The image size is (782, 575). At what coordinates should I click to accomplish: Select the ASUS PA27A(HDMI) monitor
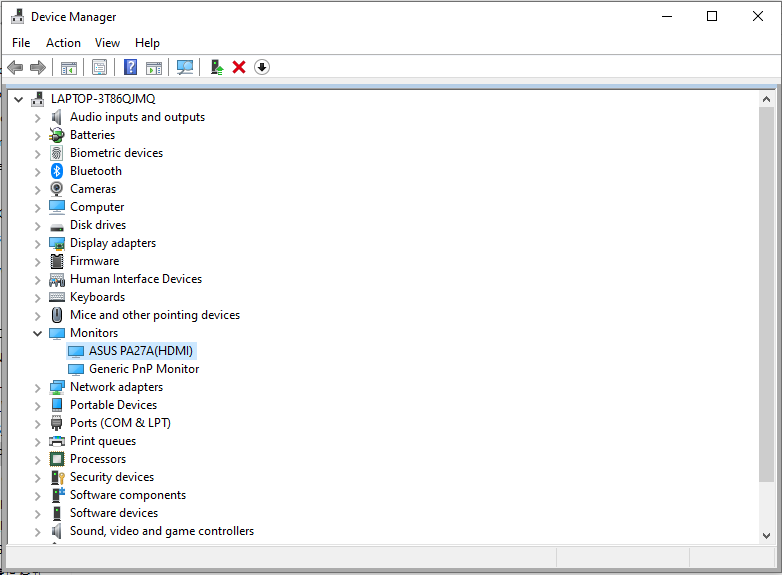click(141, 351)
